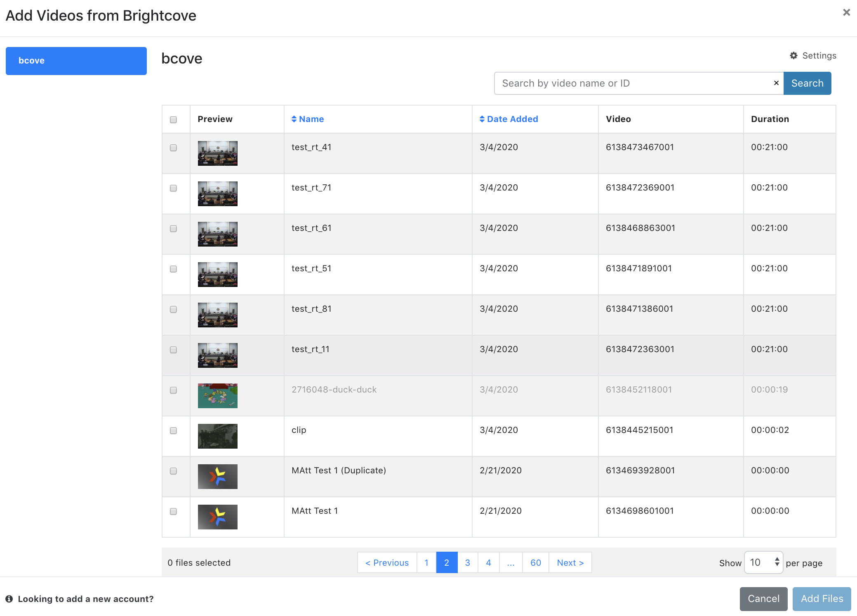The image size is (857, 616).
Task: Open the 2716048-duck-duck preview thumbnail
Action: (218, 396)
